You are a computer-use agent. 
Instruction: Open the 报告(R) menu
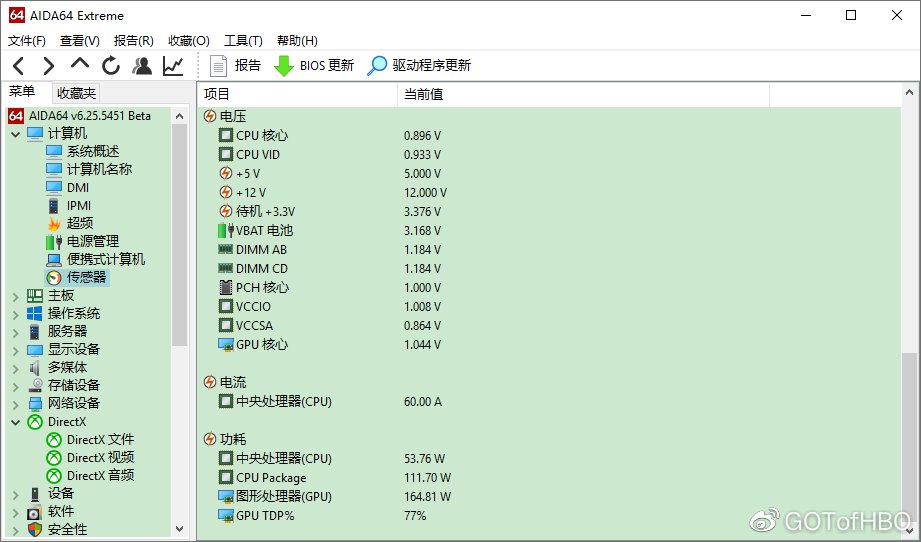click(x=133, y=41)
